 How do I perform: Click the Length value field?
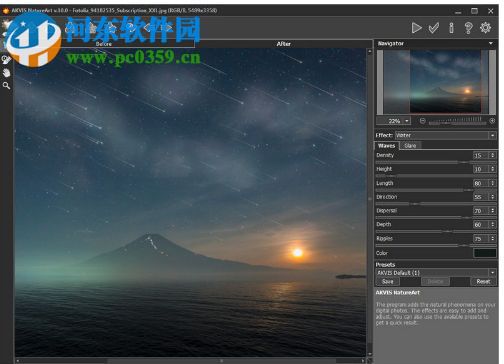click(481, 183)
